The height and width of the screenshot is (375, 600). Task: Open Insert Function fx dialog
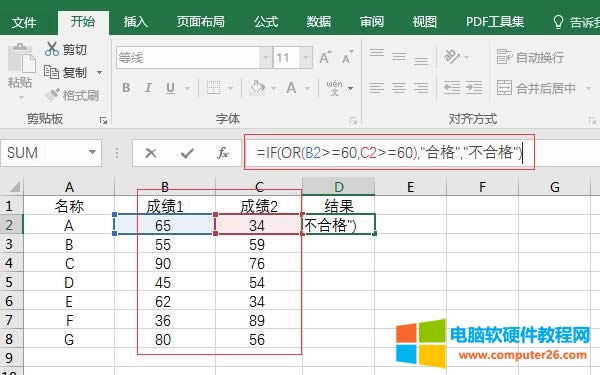point(223,153)
